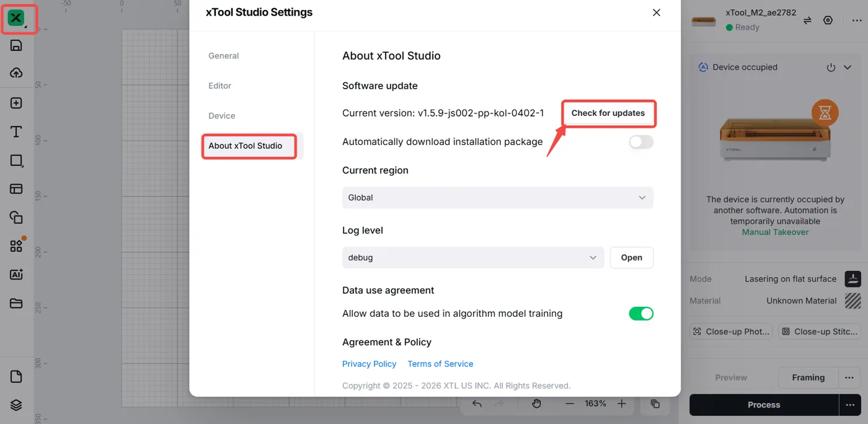Open the Terms of Service link

click(440, 364)
